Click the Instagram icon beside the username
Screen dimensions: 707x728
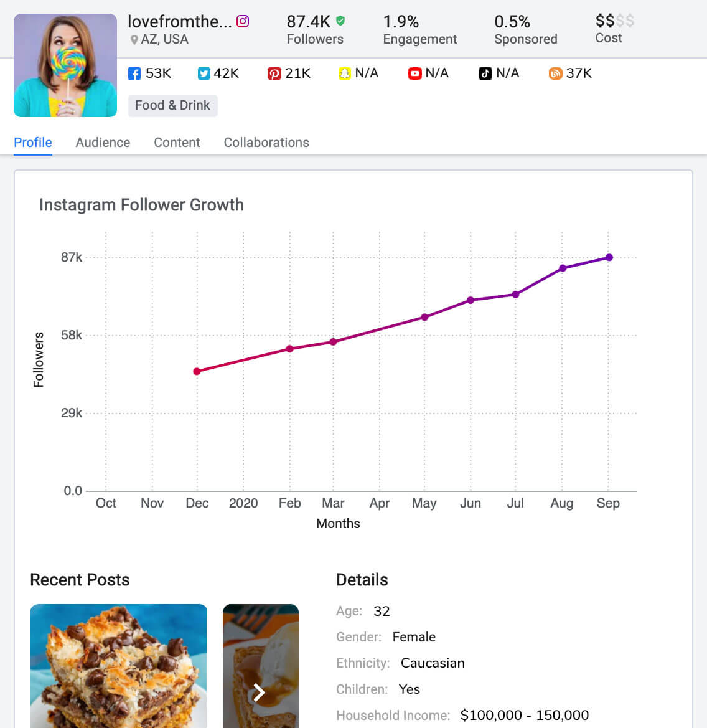[243, 21]
